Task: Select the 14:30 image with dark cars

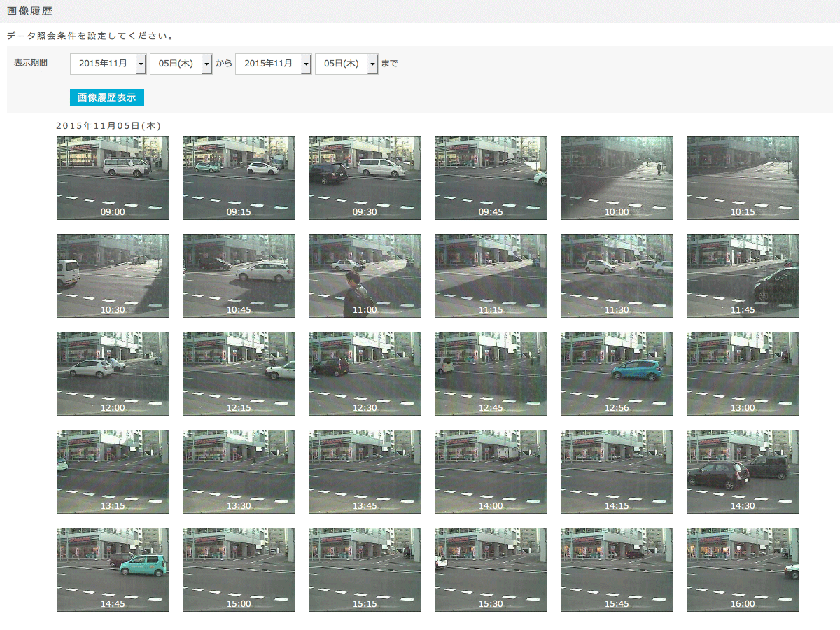Action: (743, 472)
